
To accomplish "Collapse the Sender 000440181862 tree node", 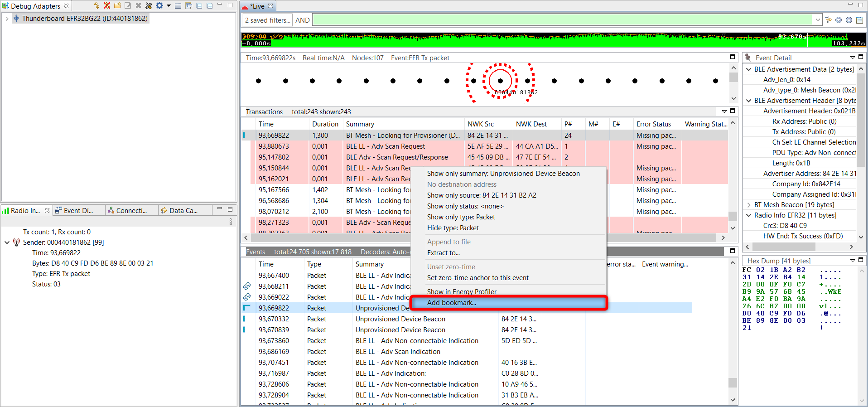I will pyautogui.click(x=7, y=242).
